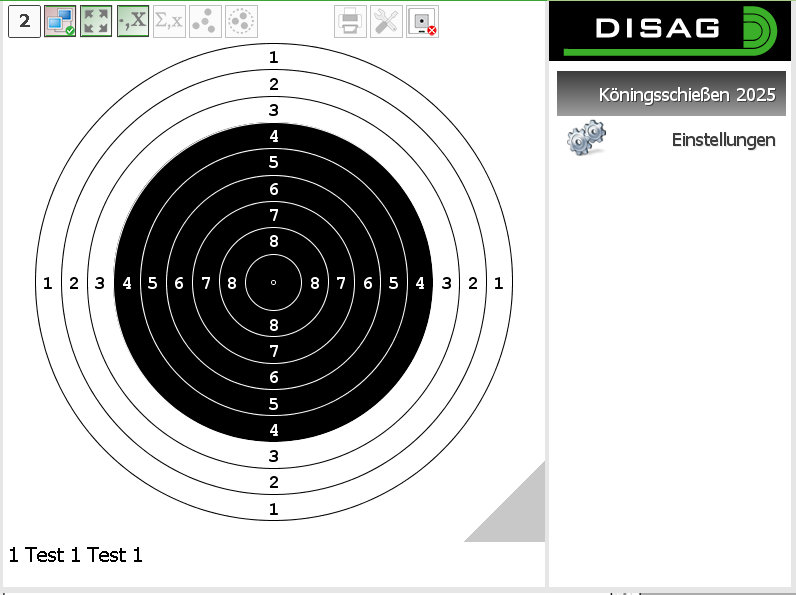Click the right-side ring 1 number

coord(498,284)
